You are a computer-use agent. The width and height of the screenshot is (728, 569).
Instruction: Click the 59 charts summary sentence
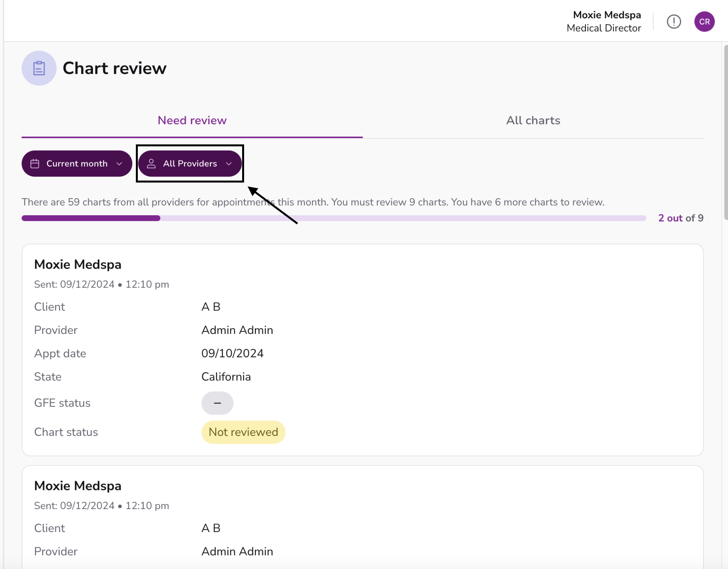pyautogui.click(x=313, y=202)
